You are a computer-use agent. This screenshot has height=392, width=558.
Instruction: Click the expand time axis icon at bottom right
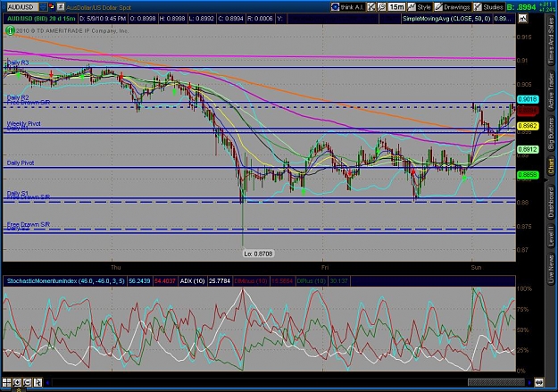tap(538, 383)
